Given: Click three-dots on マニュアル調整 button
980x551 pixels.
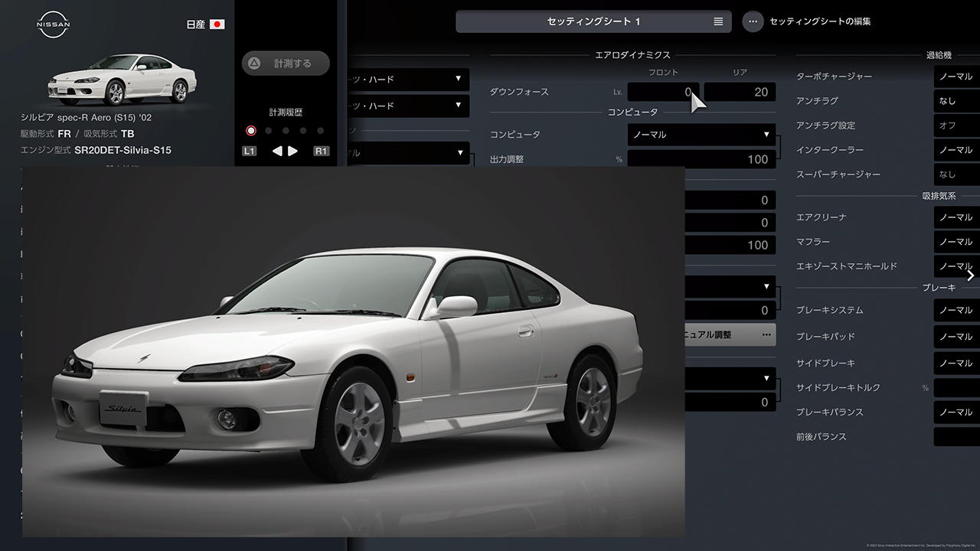Looking at the screenshot, I should click(x=766, y=334).
